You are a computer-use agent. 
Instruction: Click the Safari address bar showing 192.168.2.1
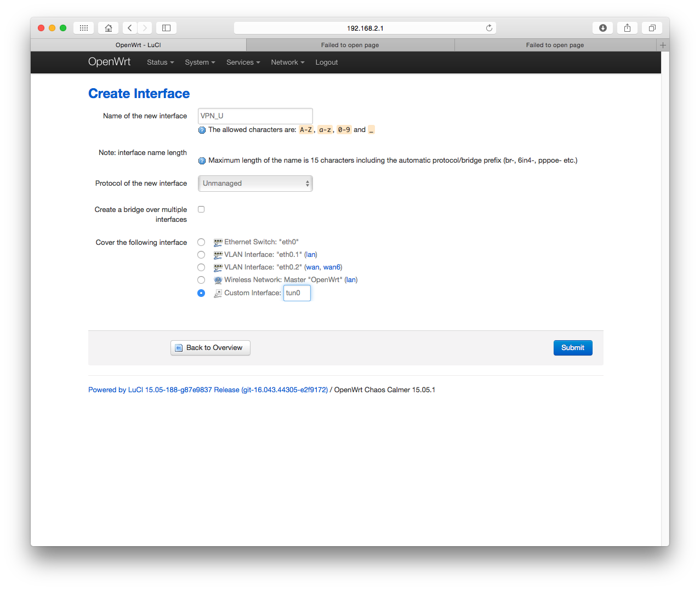pos(365,28)
